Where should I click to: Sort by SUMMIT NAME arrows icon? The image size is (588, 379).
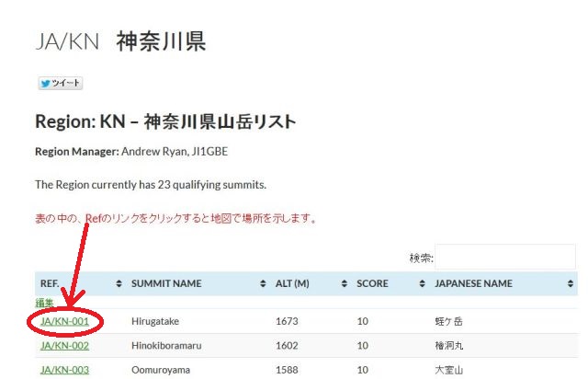tap(263, 283)
